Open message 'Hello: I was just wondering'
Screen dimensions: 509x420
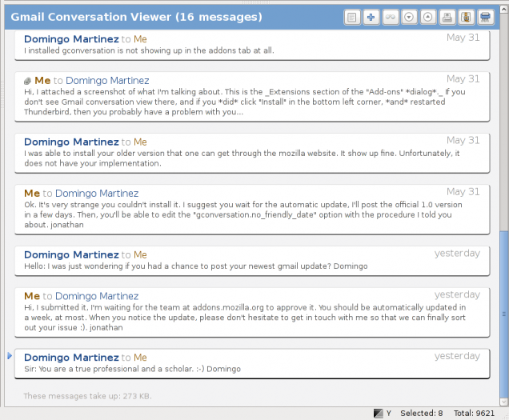pyautogui.click(x=252, y=261)
